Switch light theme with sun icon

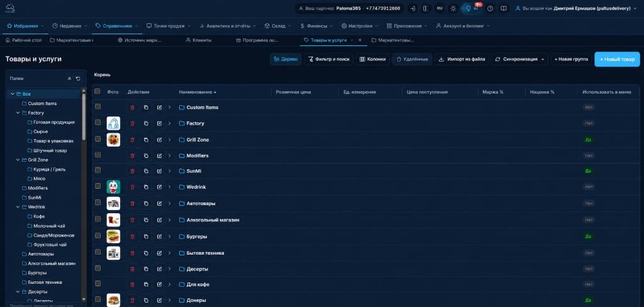click(453, 8)
